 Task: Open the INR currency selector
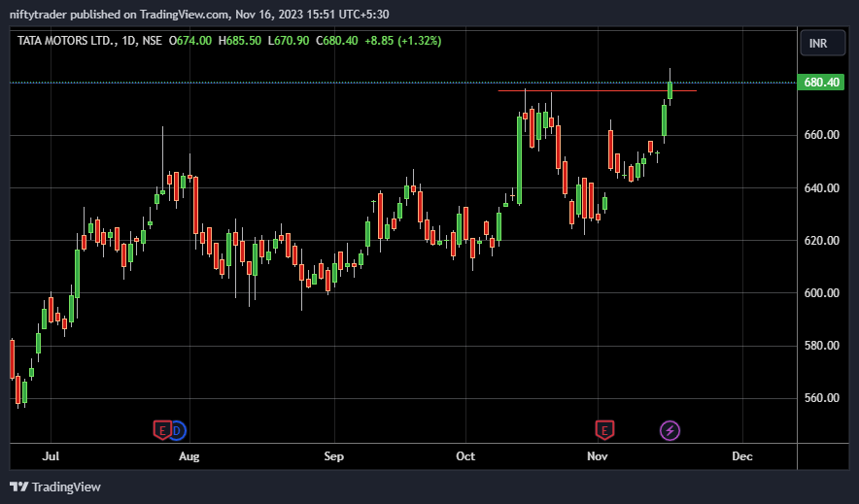point(822,44)
